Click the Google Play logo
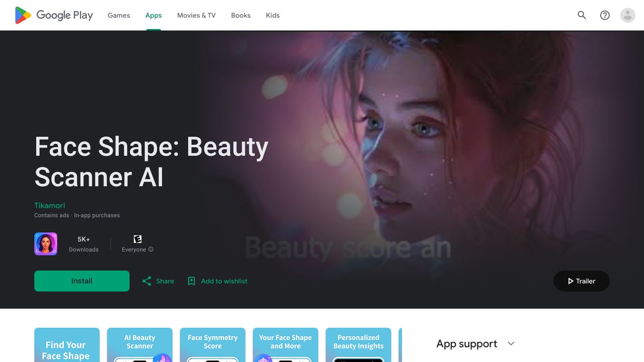 54,15
